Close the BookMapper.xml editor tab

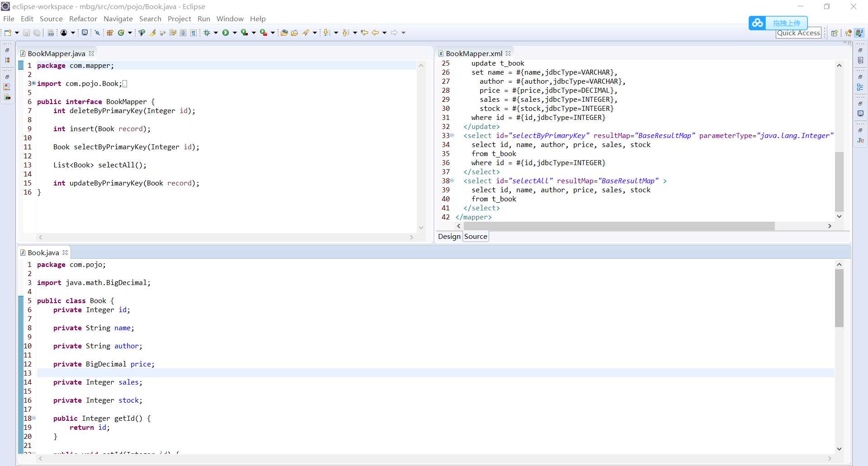[x=508, y=53]
